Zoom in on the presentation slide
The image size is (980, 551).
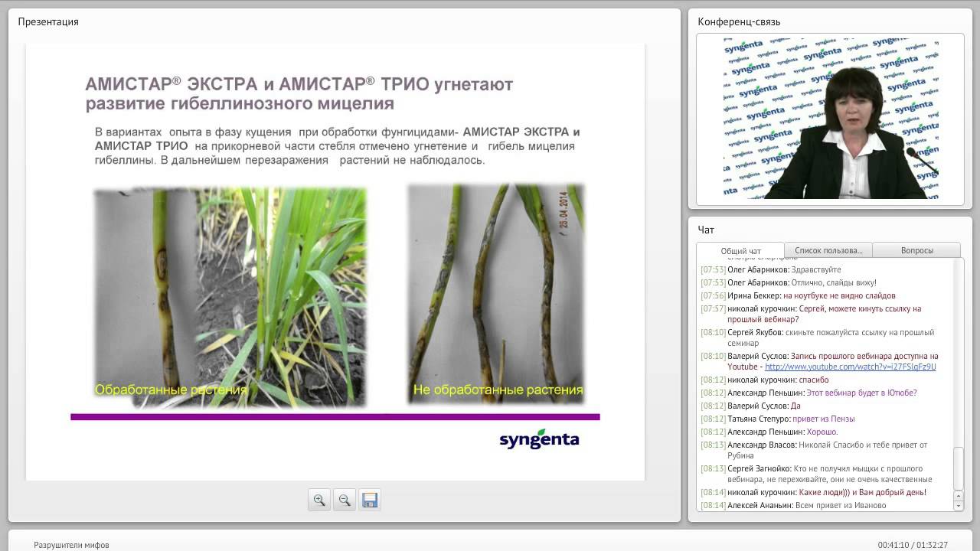tap(319, 500)
